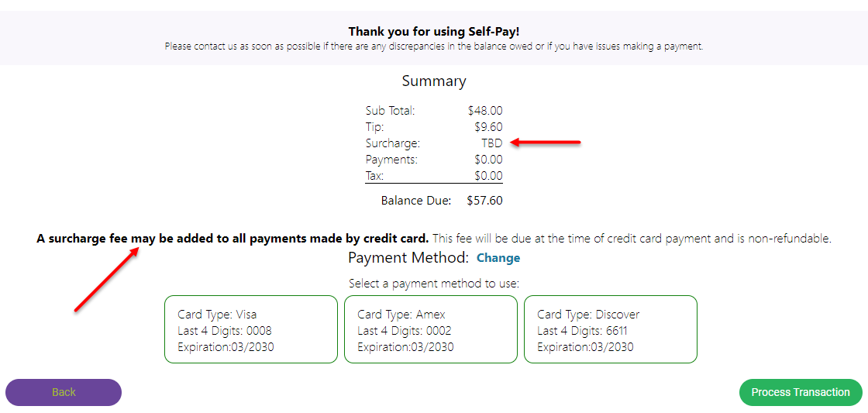Click the Balance Due amount $57.60

point(484,201)
